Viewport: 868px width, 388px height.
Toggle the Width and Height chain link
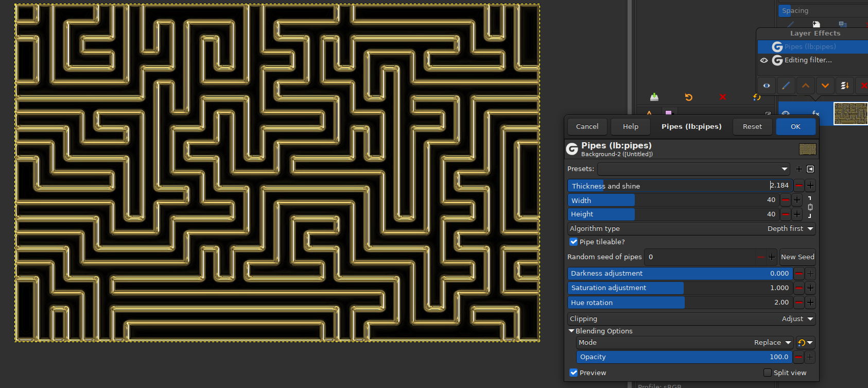pos(810,207)
